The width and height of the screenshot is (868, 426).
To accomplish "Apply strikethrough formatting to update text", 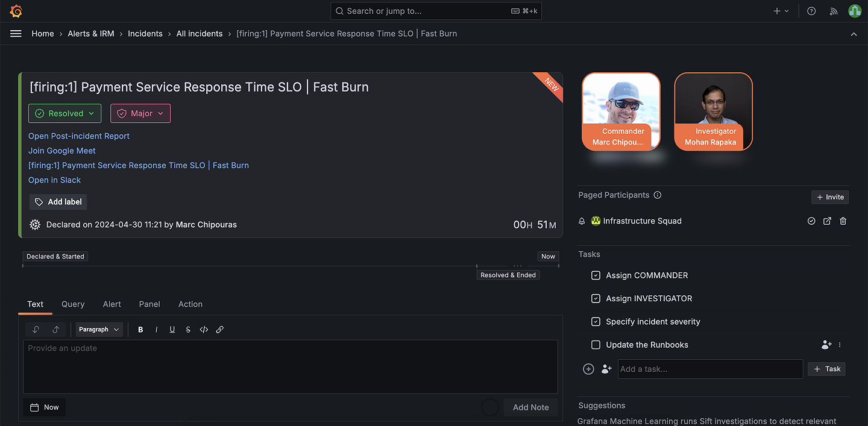I will click(188, 329).
